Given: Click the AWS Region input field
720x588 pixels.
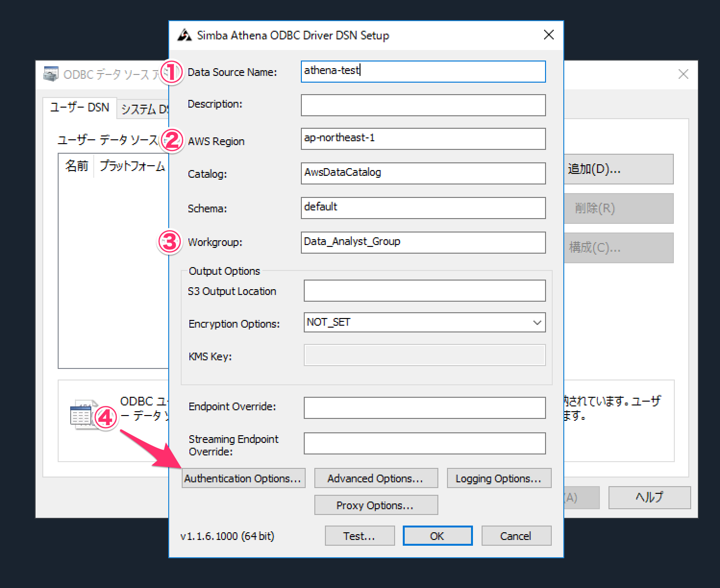Looking at the screenshot, I should point(423,139).
